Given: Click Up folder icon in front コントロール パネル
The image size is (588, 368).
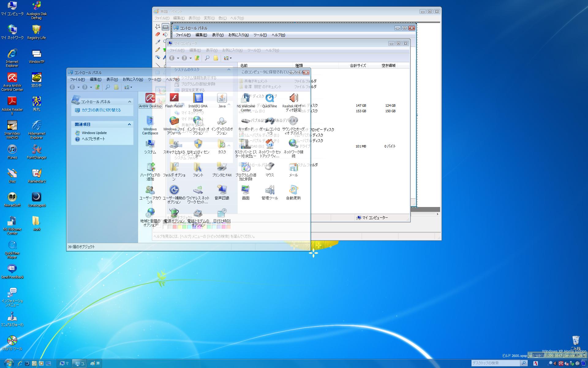Looking at the screenshot, I should (x=97, y=87).
